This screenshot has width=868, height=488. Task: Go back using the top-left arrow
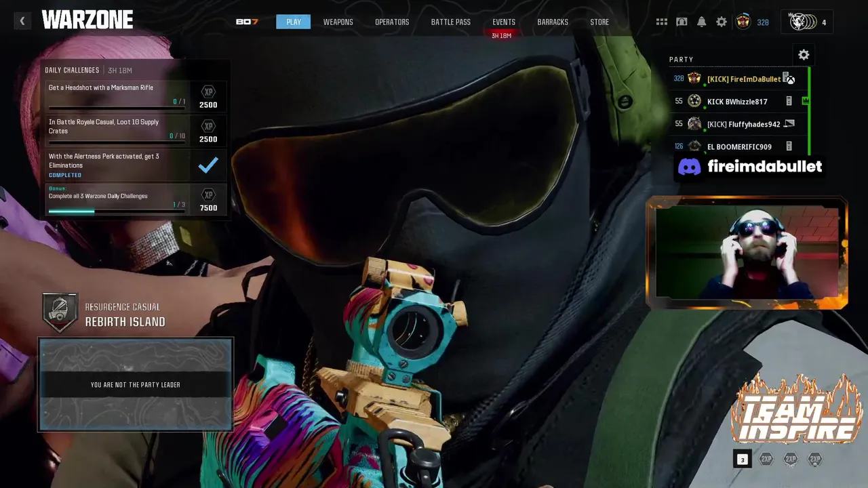[x=22, y=21]
